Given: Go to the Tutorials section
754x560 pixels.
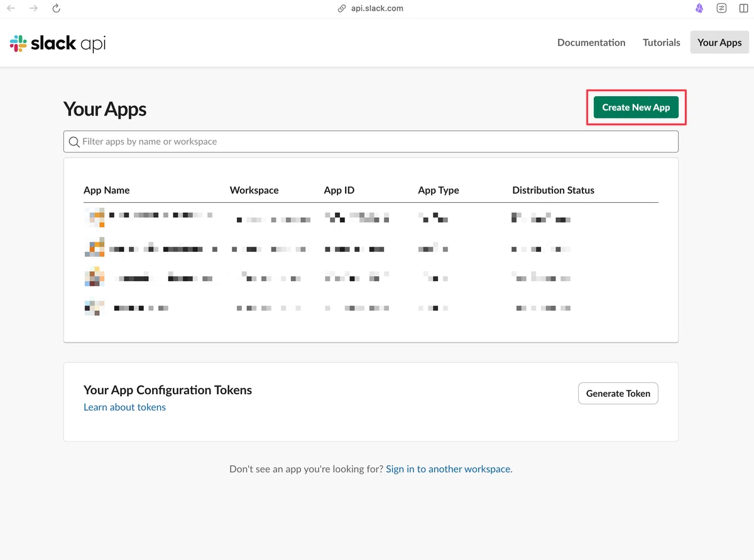Looking at the screenshot, I should point(661,42).
